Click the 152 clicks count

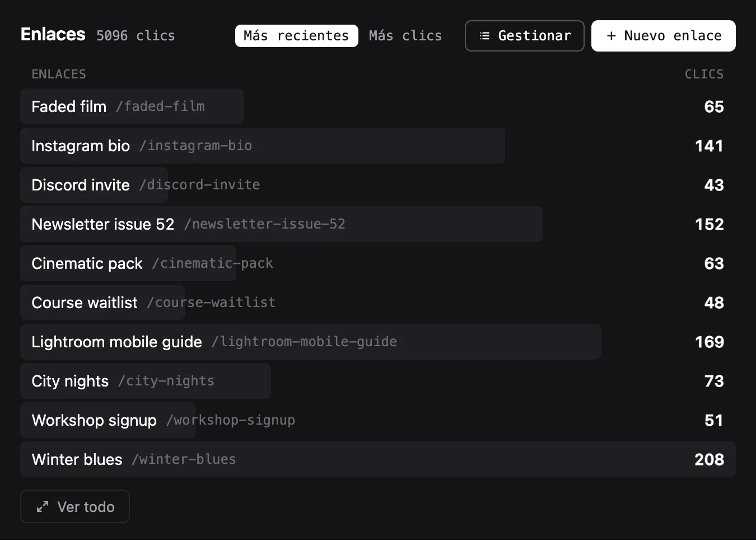[x=710, y=224]
